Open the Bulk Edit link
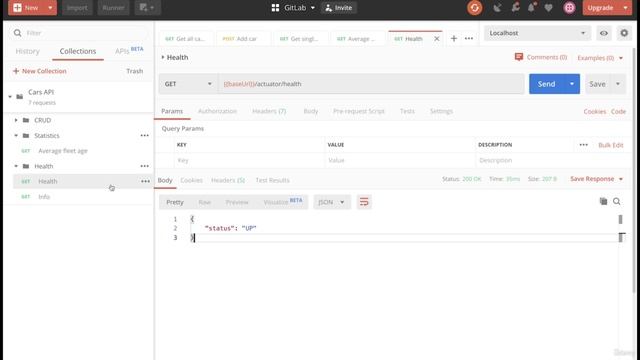The width and height of the screenshot is (640, 360). coord(611,145)
